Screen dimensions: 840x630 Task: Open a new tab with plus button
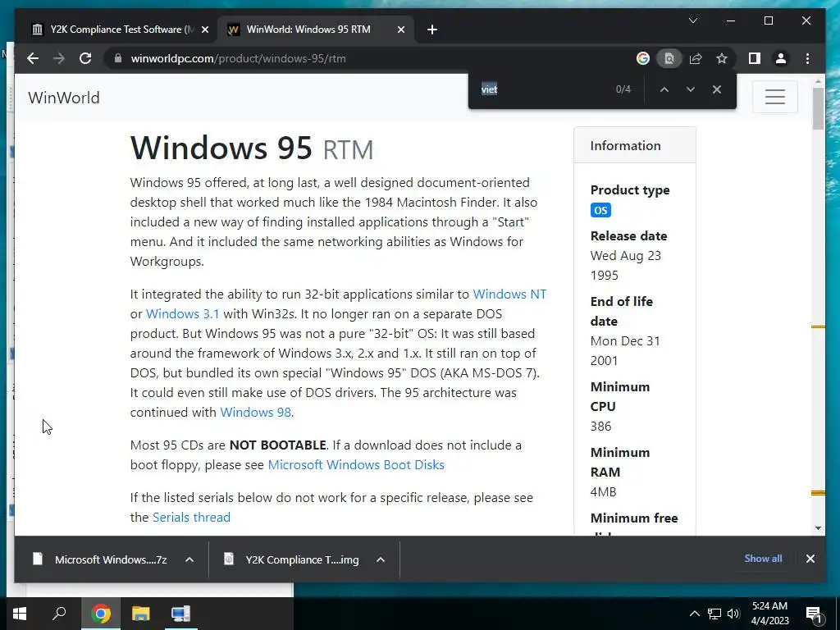pyautogui.click(x=432, y=30)
